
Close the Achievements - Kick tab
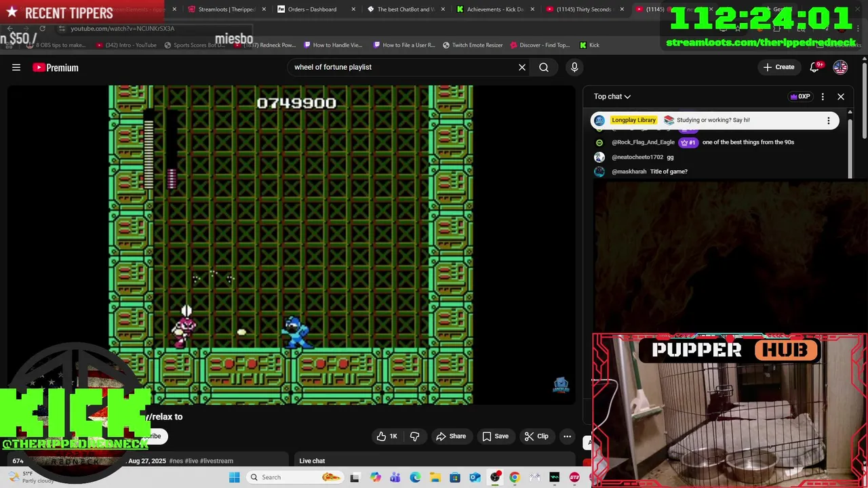click(532, 9)
